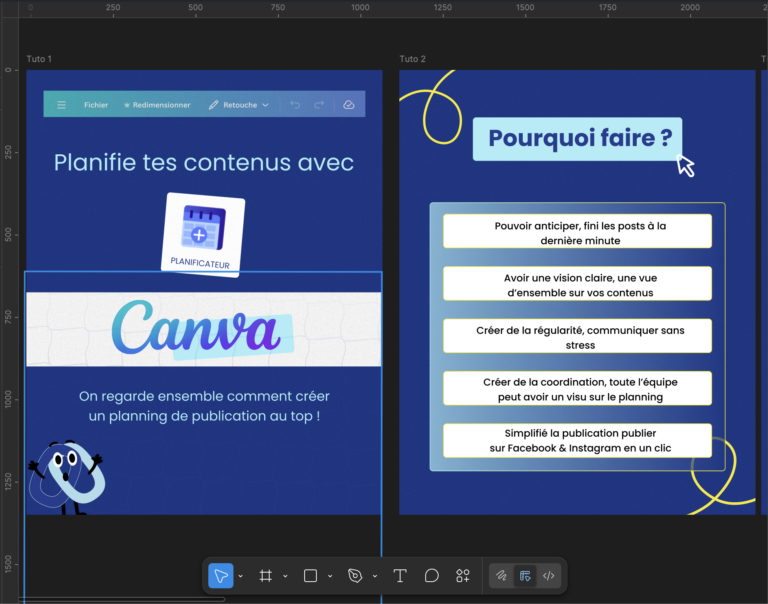The image size is (768, 604).
Task: Select the Planifie tes contenus avec heading
Action: coord(204,163)
